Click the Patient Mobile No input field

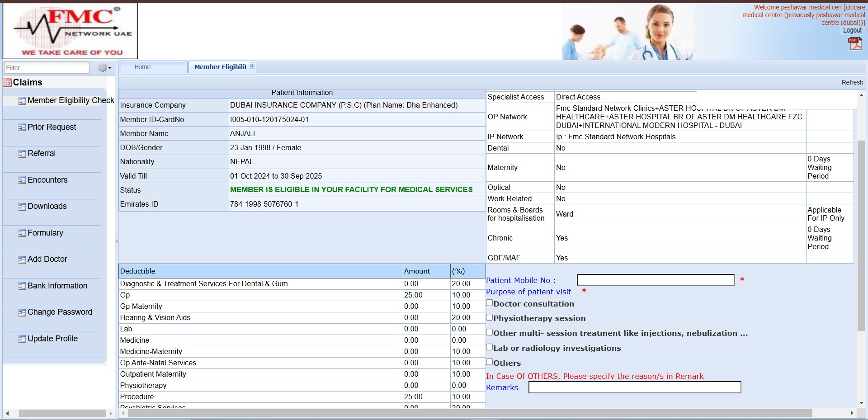[655, 280]
